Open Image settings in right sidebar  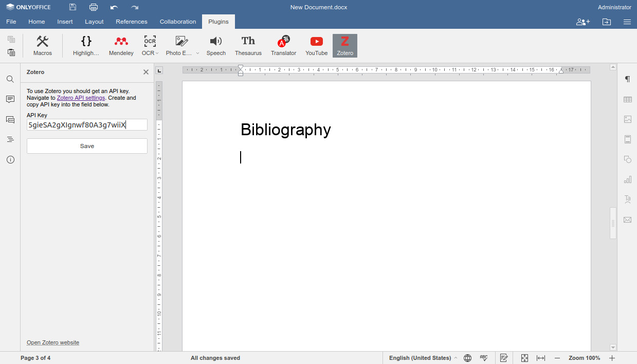(628, 119)
